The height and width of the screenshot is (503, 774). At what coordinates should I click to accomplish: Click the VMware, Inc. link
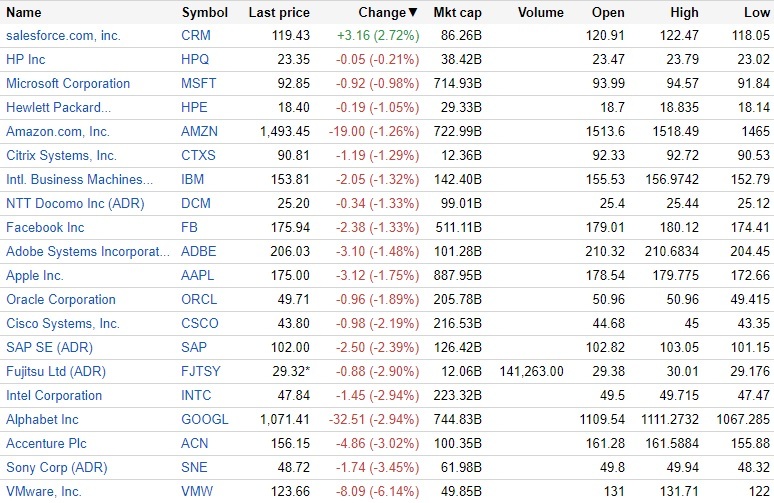(44, 492)
